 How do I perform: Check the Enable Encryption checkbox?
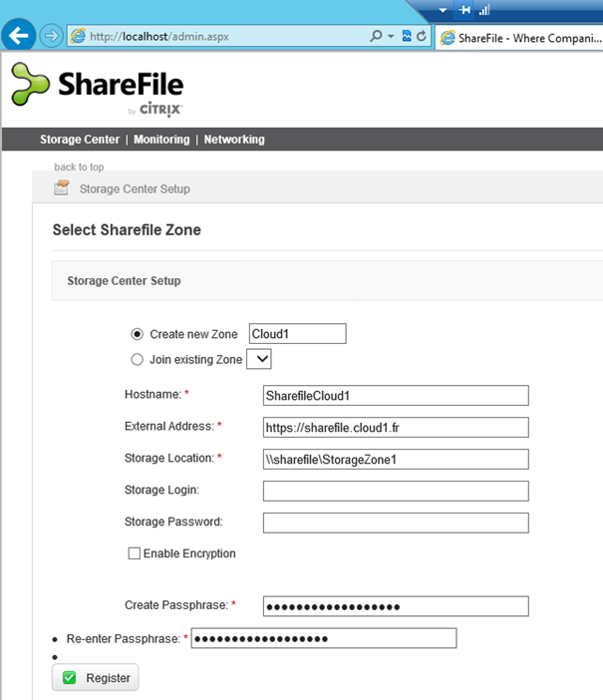click(x=134, y=553)
